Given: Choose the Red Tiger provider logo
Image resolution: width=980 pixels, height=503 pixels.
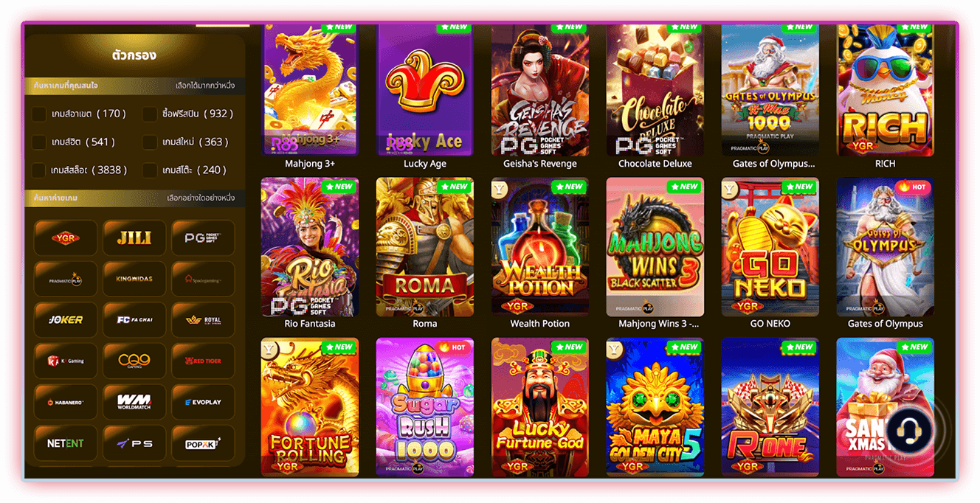Looking at the screenshot, I should click(x=203, y=361).
